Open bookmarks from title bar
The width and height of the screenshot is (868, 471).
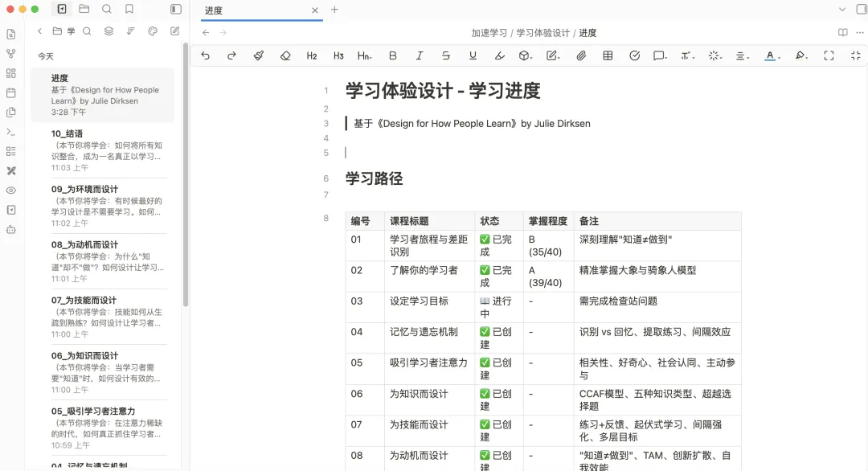pos(129,9)
